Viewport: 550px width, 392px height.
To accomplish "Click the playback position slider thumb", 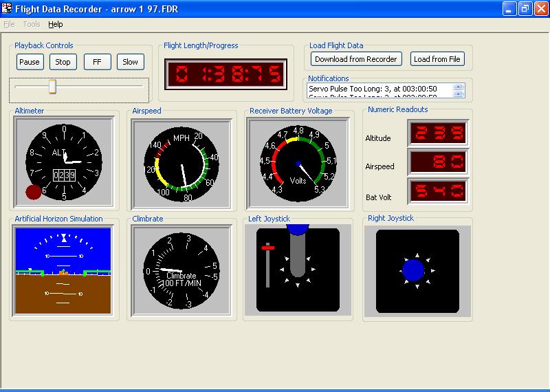I will [52, 87].
